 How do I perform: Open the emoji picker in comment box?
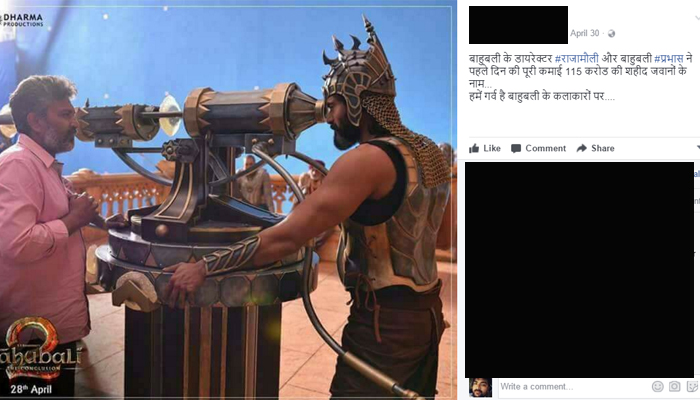657,386
